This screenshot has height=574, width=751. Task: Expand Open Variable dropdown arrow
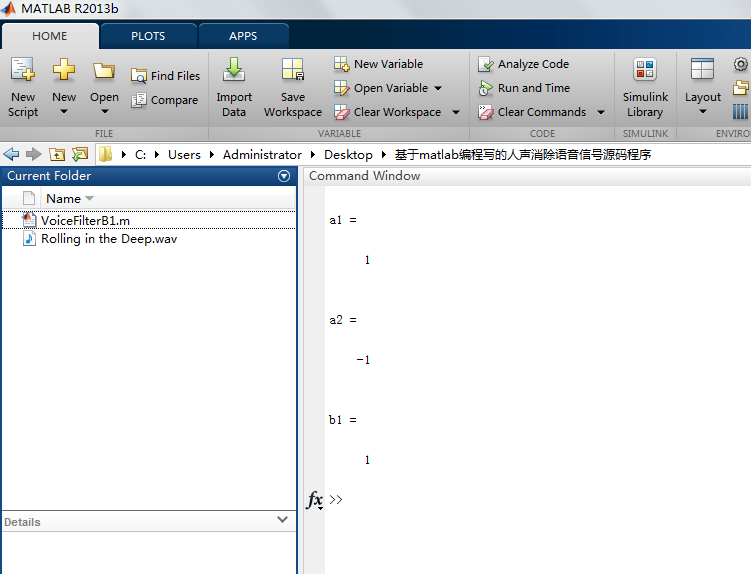point(438,88)
